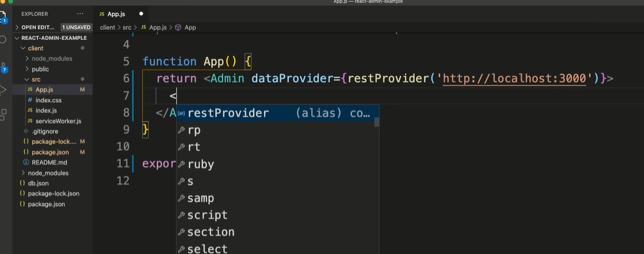Open modified package-lock file in client
Screen dimensions: 644x254
click(53, 142)
